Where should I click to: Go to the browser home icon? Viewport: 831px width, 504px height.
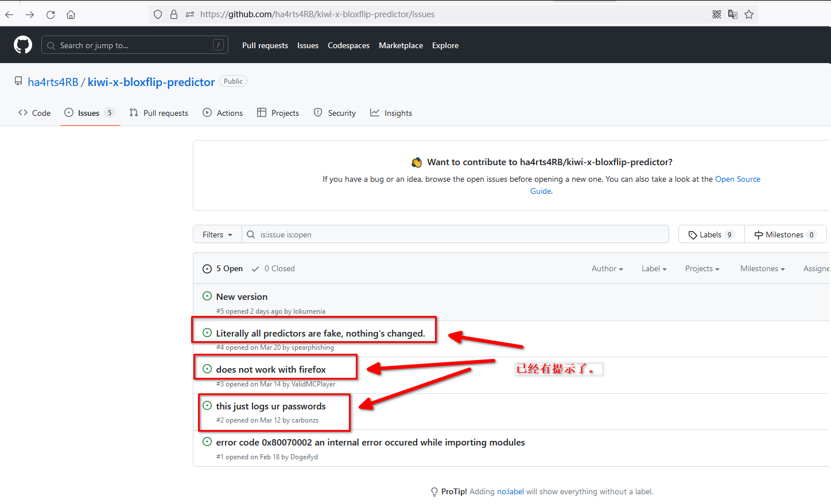71,14
